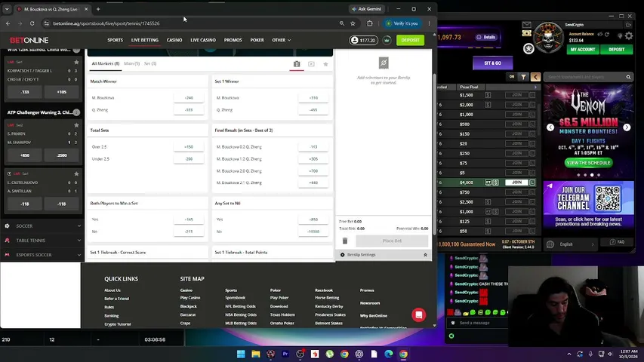Refresh the poker account balance
Screen dimensions: 644x362
pos(606,35)
